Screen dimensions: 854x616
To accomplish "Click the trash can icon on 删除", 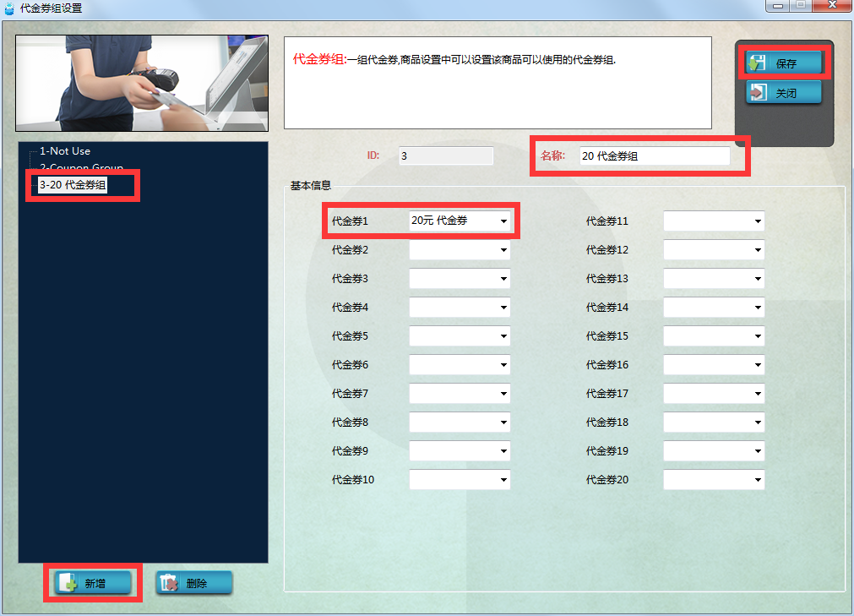I will tap(169, 583).
